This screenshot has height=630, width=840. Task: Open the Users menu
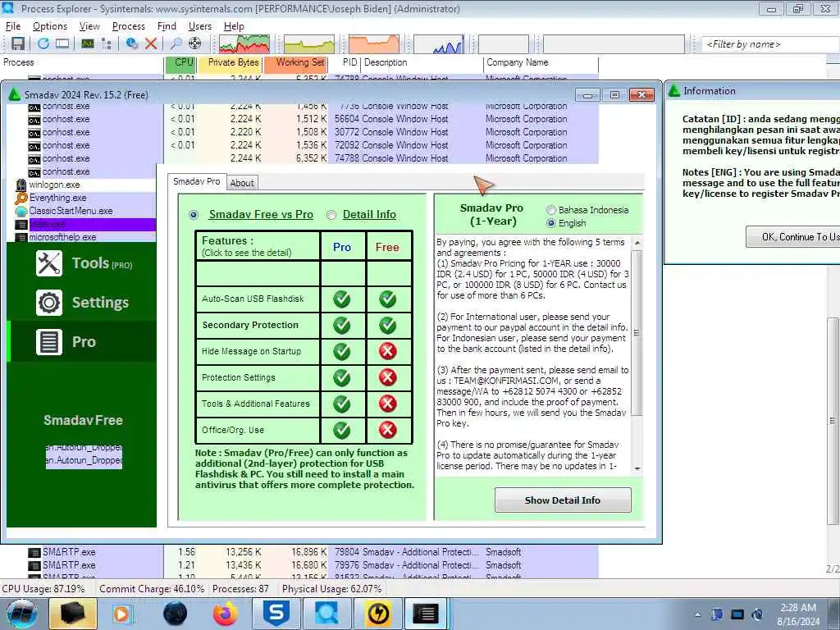pos(200,26)
